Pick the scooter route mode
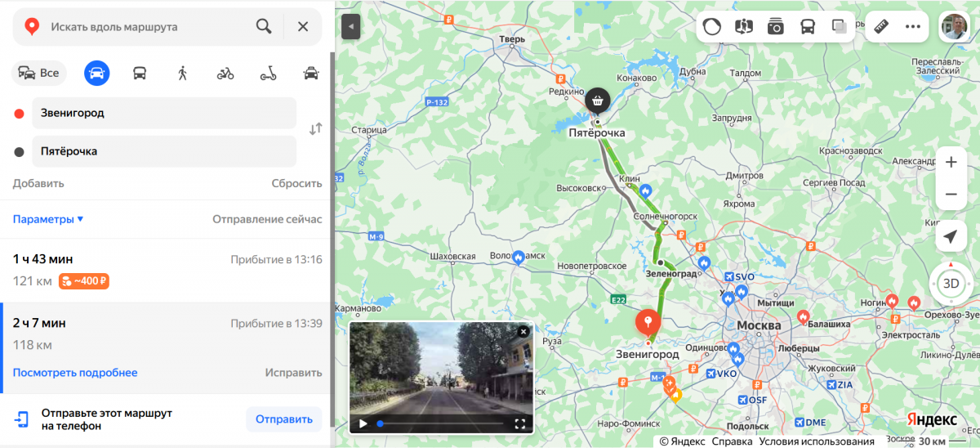This screenshot has width=980, height=448. (268, 73)
